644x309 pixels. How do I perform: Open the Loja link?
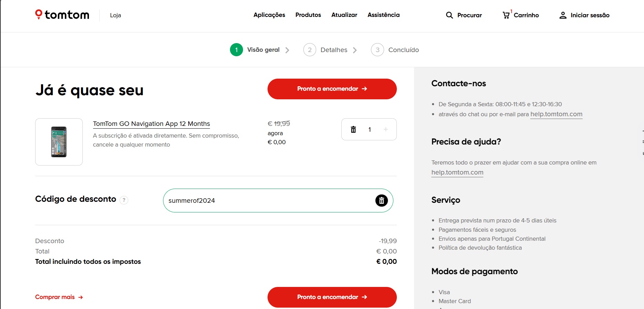(115, 15)
